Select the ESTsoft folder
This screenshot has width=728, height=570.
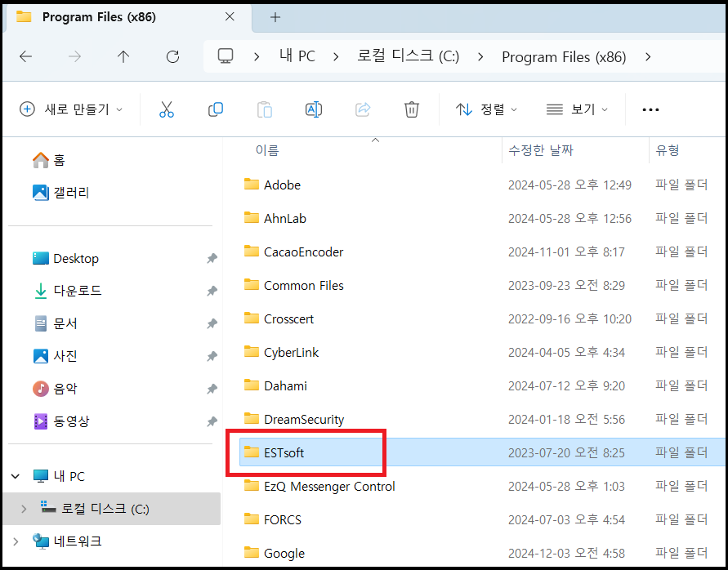coord(482,452)
